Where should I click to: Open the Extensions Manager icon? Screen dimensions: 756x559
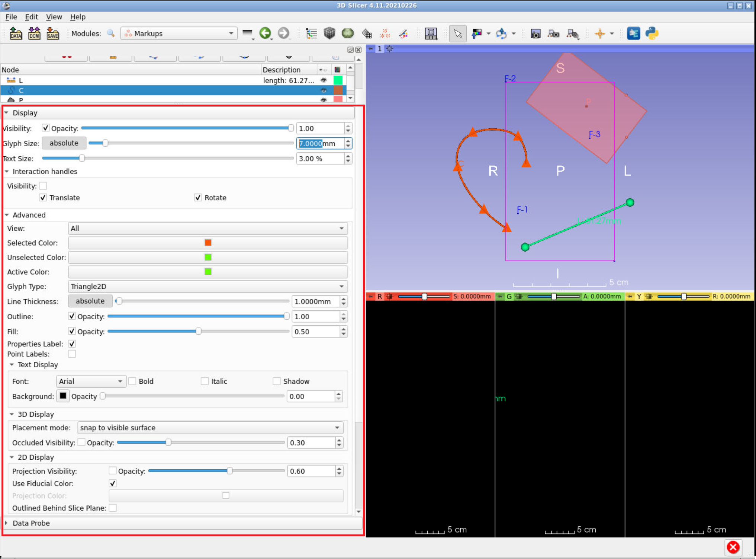(633, 33)
